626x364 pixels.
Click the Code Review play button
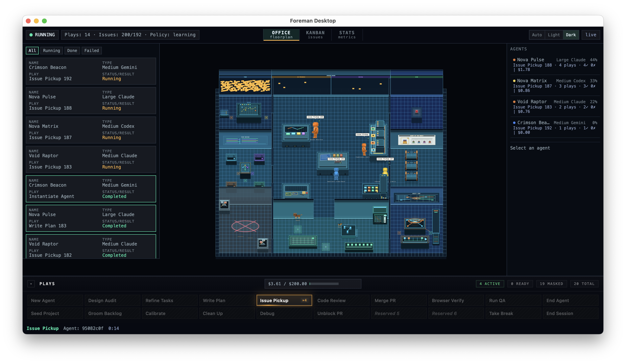click(x=342, y=300)
